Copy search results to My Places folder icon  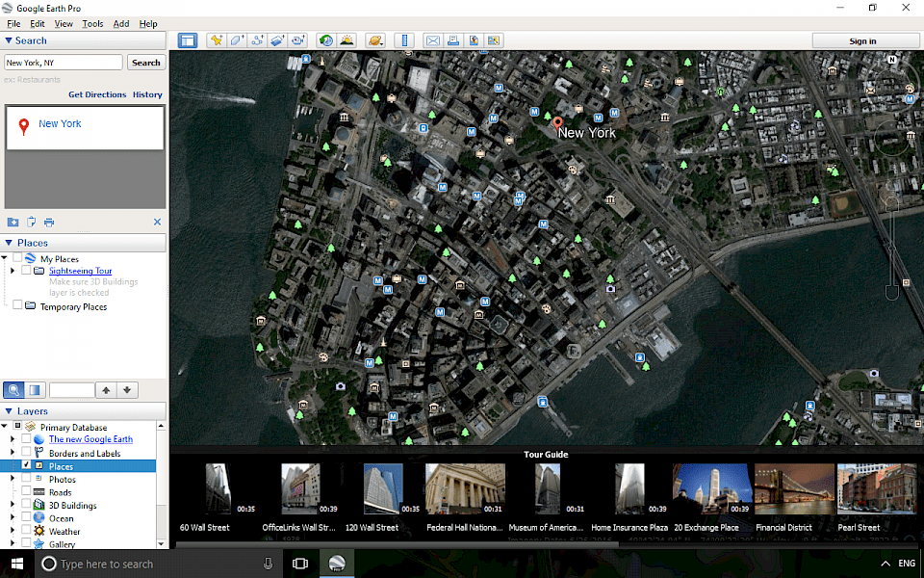coord(13,223)
